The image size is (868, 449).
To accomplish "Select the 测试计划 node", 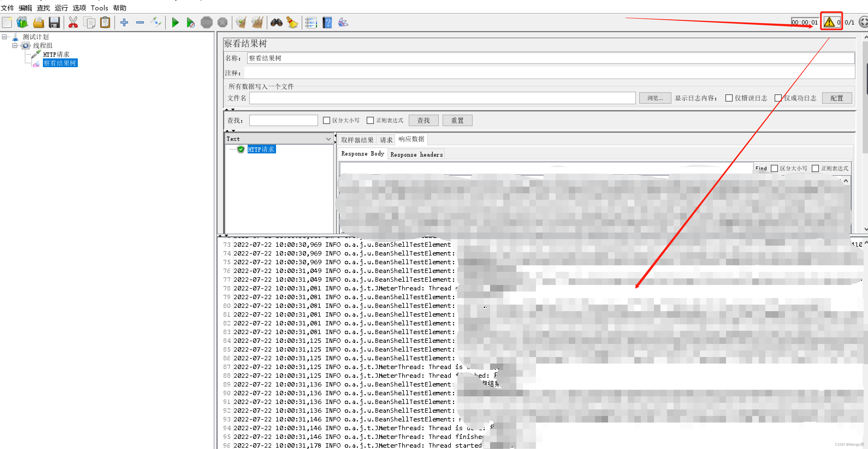I will click(36, 37).
